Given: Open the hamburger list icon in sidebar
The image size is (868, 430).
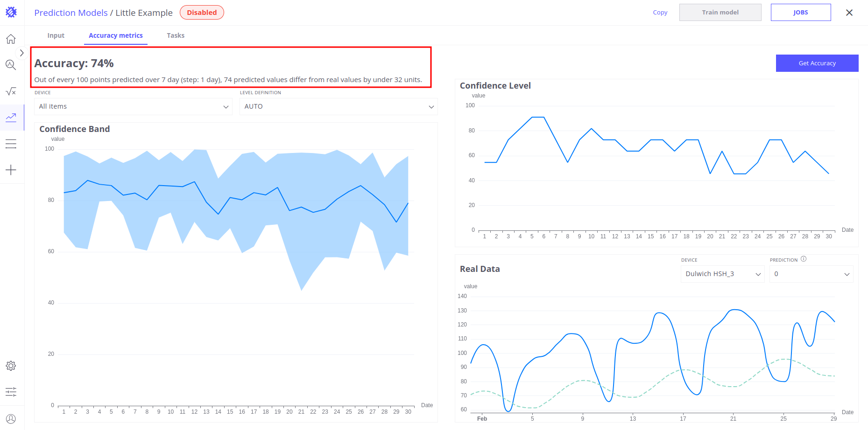Looking at the screenshot, I should pos(11,144).
